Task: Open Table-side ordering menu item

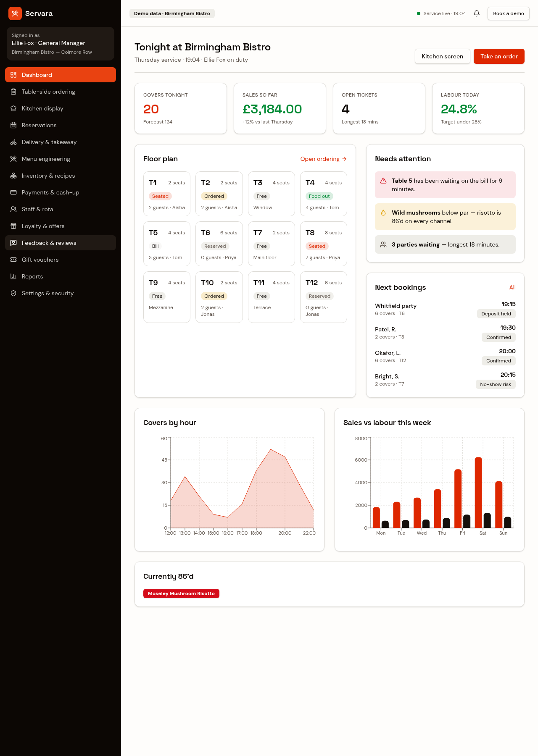Action: tap(61, 92)
